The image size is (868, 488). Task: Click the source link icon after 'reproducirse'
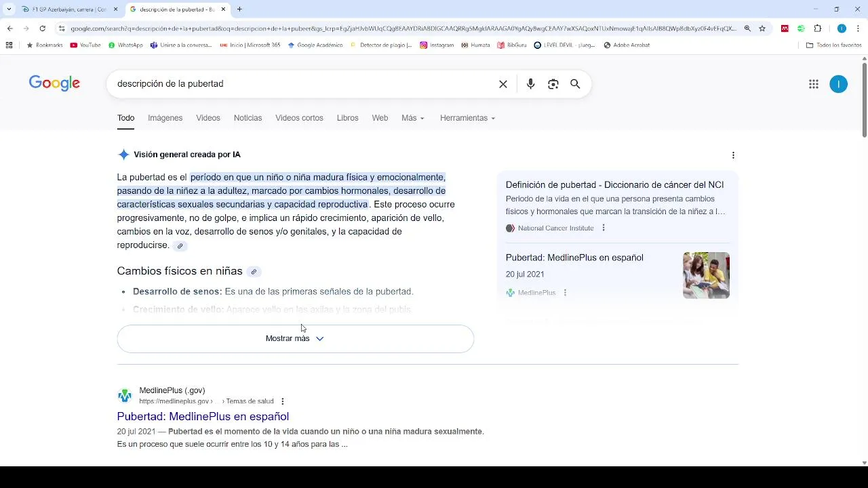pos(180,246)
